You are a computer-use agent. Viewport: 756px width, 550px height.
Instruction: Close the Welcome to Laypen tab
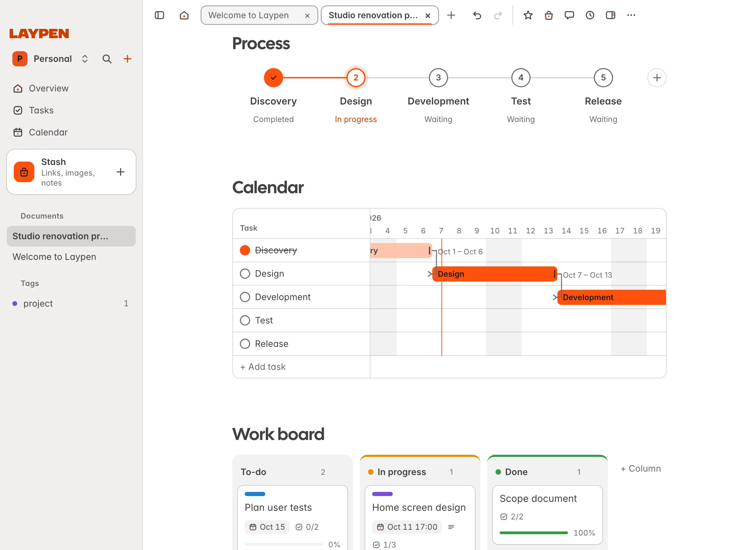pyautogui.click(x=307, y=15)
